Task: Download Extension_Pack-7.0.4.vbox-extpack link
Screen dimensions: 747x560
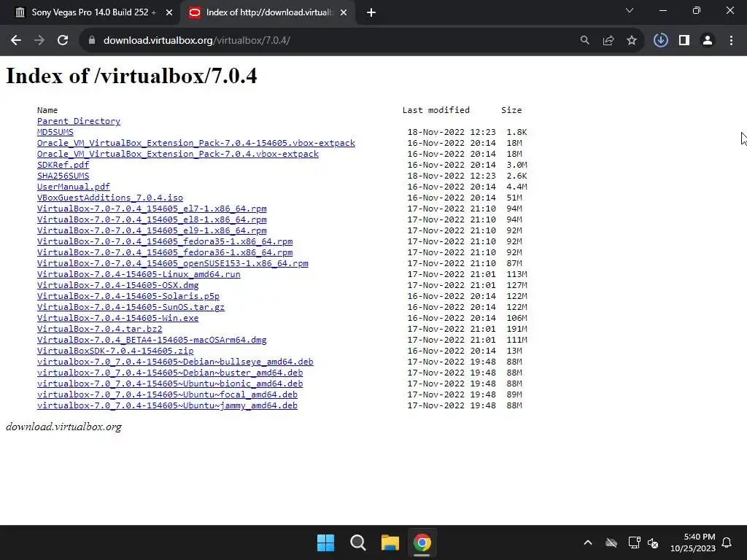Action: 178,154
